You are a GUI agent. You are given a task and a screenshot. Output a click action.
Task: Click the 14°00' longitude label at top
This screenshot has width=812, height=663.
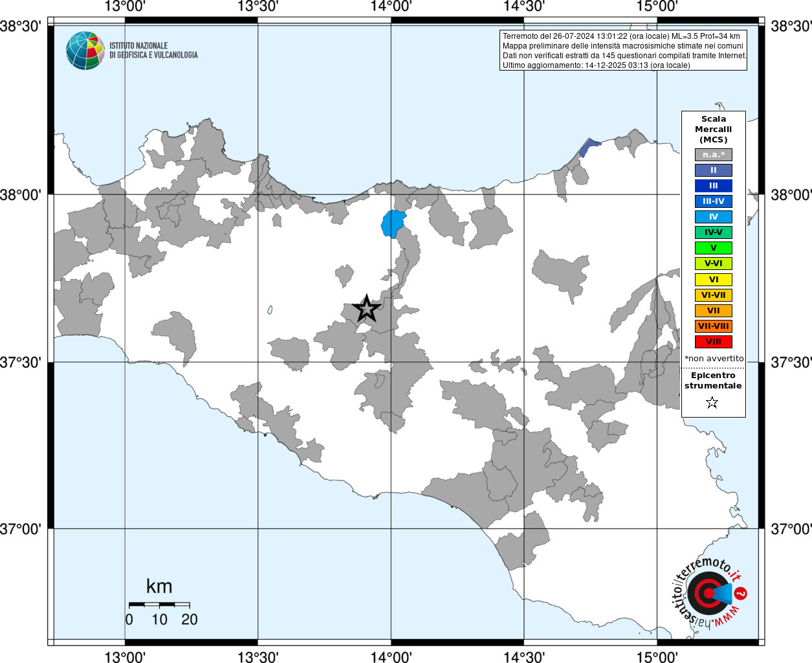pos(391,7)
